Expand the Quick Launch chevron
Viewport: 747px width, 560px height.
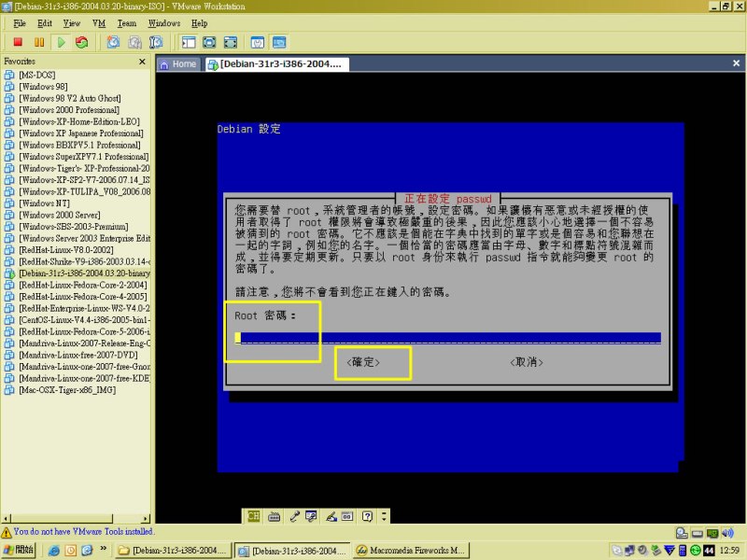pos(103,549)
